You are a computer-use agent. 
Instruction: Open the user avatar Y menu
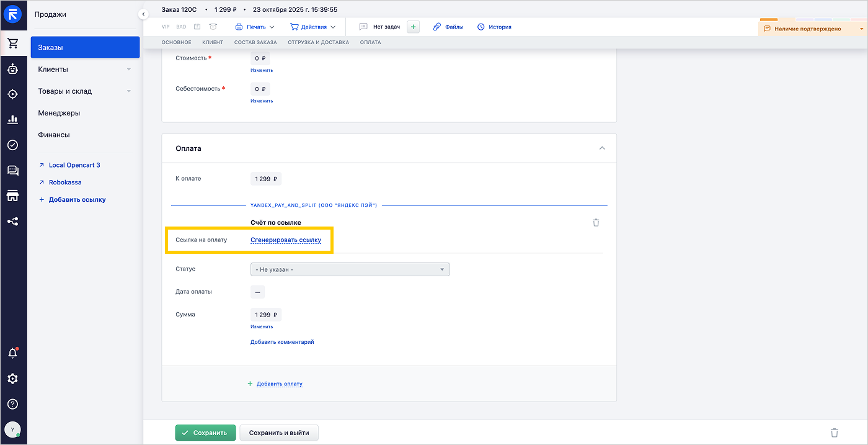(x=12, y=429)
